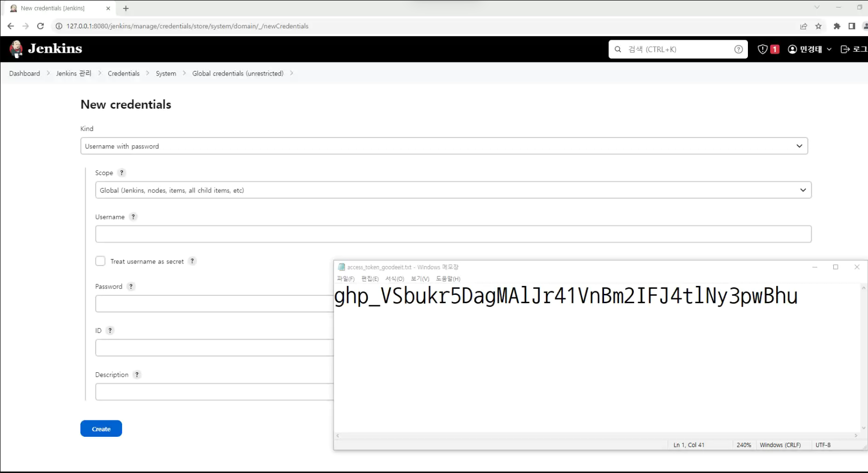Open Global credentials (unrestricted) breadcrumb link
The height and width of the screenshot is (473, 868).
point(238,73)
